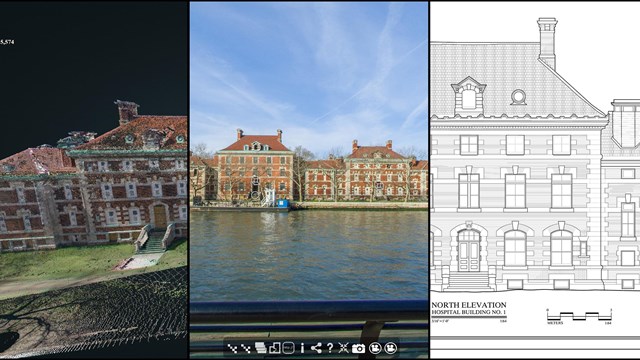Screen dimensions: 640x360
Task: Show the info panel via the i icon
Action: (x=302, y=348)
